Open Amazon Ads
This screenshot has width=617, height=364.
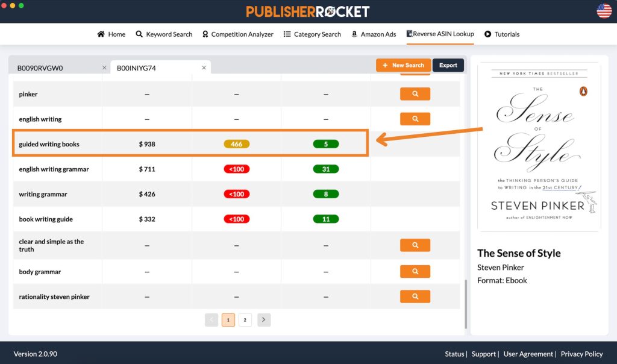pyautogui.click(x=374, y=34)
